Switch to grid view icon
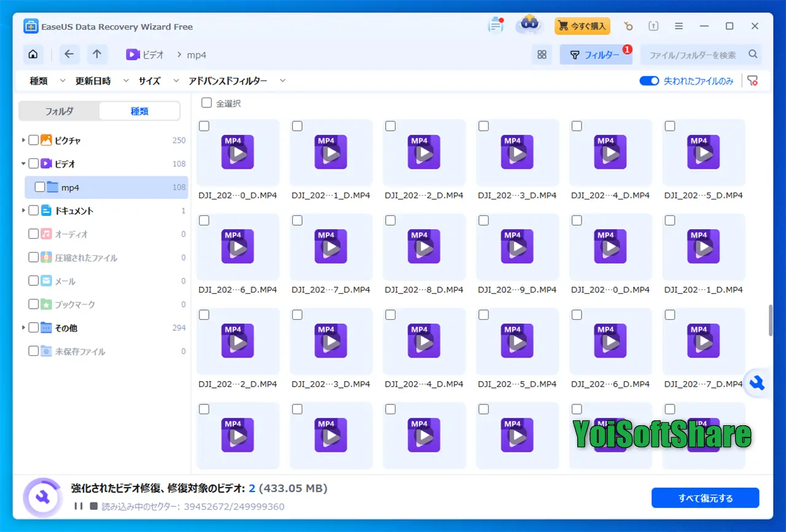Viewport: 786px width, 532px height. (x=542, y=55)
